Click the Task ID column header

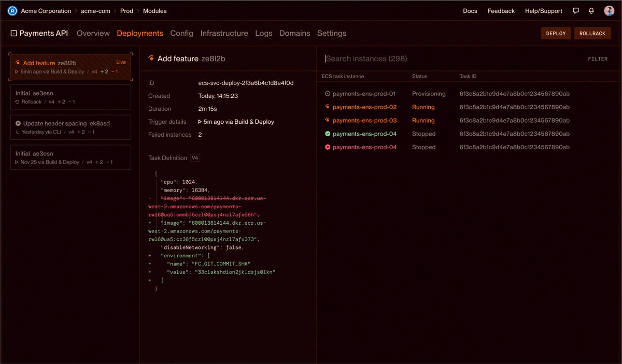(468, 76)
